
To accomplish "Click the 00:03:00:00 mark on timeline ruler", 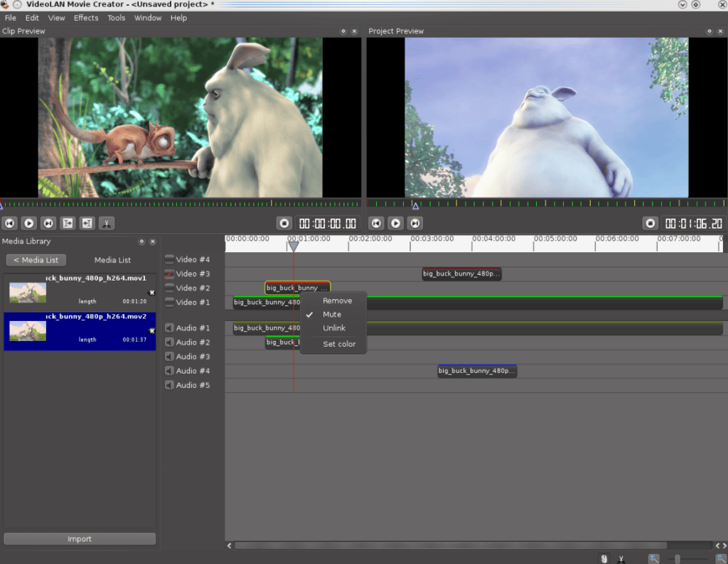I will click(x=432, y=239).
